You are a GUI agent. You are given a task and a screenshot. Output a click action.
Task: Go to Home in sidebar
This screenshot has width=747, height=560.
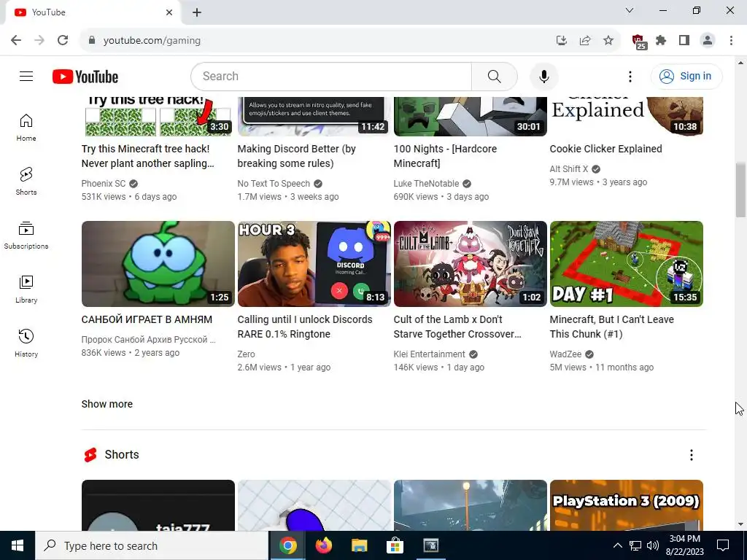(26, 128)
